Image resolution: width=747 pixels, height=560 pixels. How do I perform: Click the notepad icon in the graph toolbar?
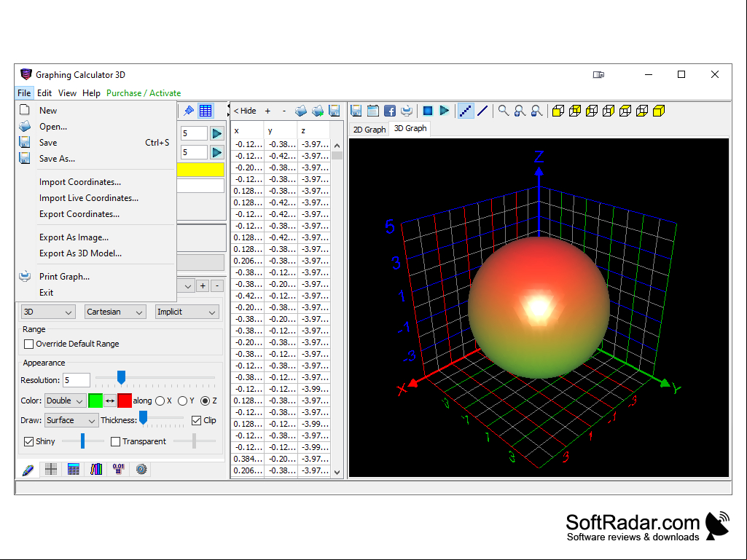pos(373,111)
